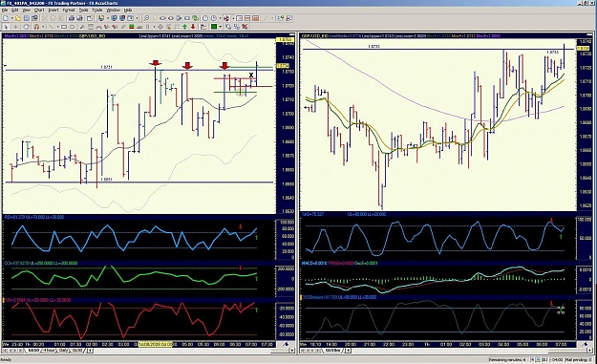Click the horizontal split layout icon
This screenshot has height=364, width=597.
247,18
